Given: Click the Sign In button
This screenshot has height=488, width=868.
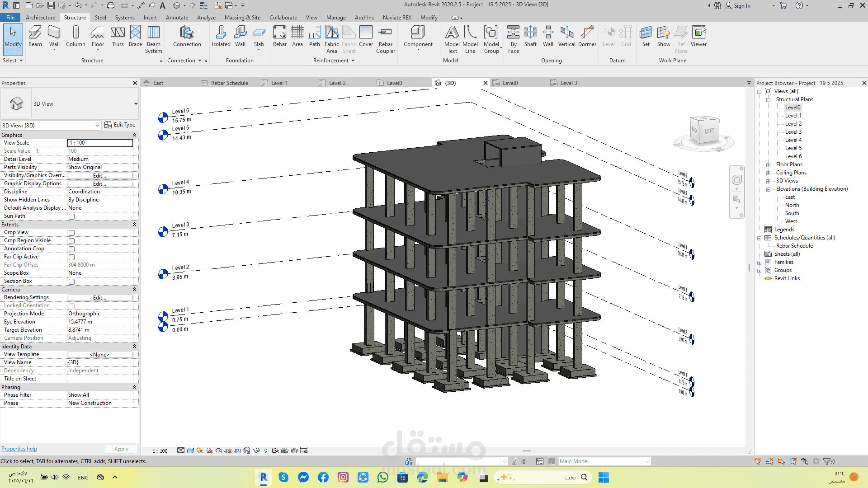Looking at the screenshot, I should click(x=738, y=5).
